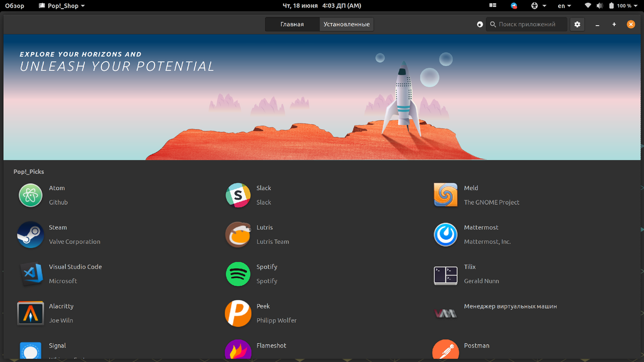644x362 pixels.
Task: Click the volume speaker icon
Action: (599, 6)
